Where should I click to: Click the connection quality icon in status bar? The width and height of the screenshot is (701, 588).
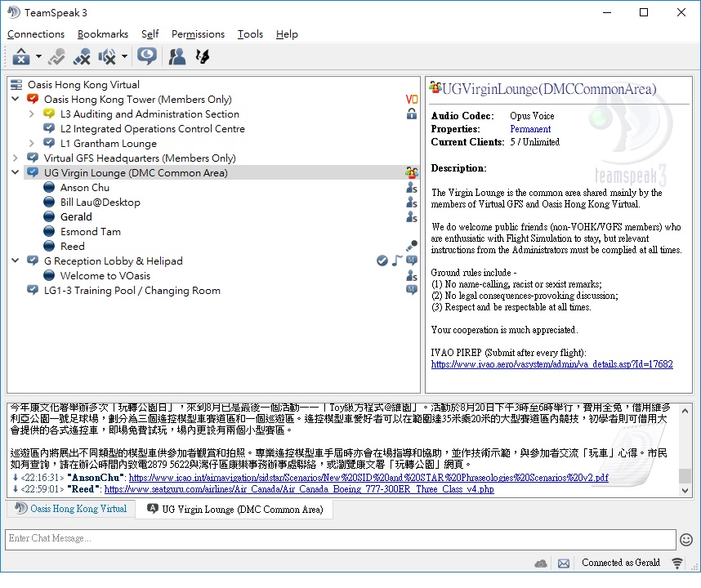tap(677, 563)
